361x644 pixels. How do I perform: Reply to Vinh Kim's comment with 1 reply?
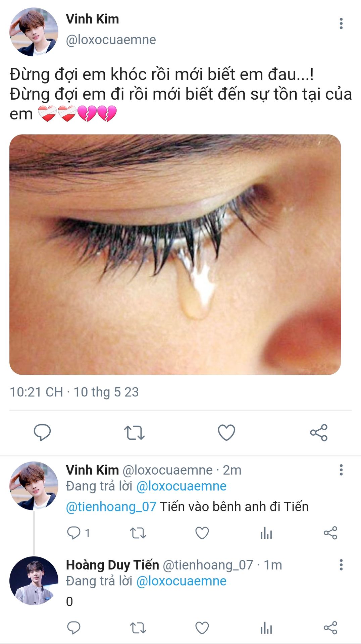(x=74, y=533)
